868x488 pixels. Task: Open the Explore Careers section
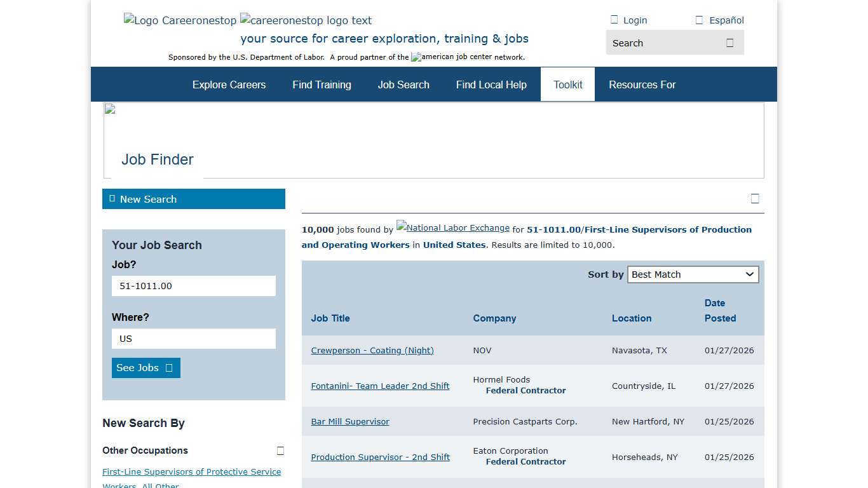click(x=229, y=84)
